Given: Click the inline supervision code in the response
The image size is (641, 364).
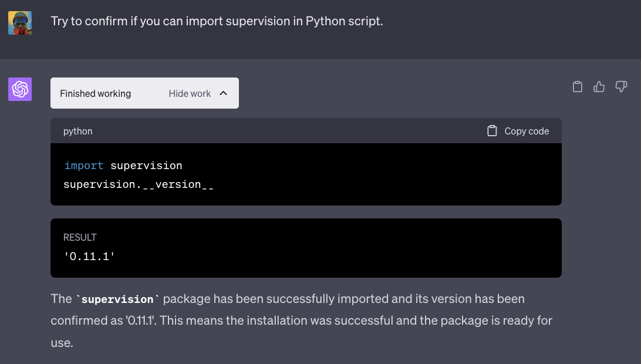Looking at the screenshot, I should coord(117,299).
